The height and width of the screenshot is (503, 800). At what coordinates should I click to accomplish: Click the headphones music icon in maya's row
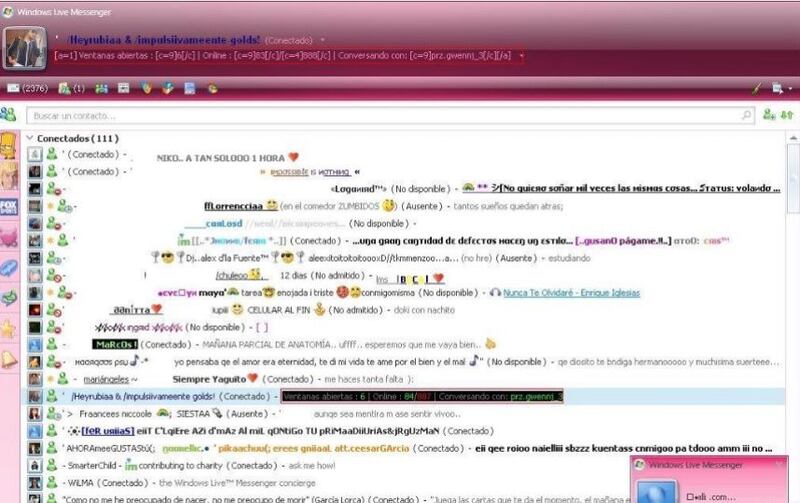[495, 293]
